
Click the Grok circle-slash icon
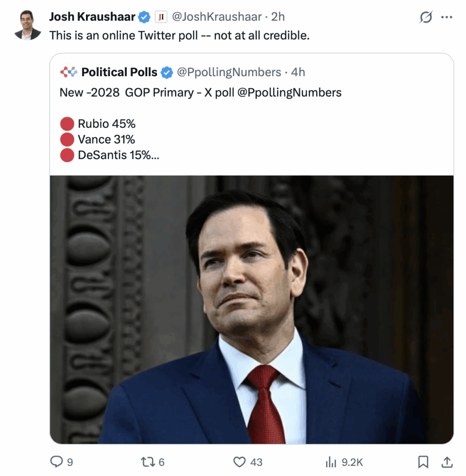pos(426,17)
